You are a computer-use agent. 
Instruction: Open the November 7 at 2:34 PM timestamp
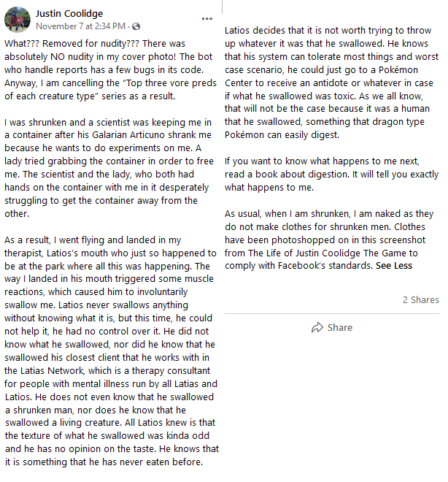pyautogui.click(x=80, y=26)
